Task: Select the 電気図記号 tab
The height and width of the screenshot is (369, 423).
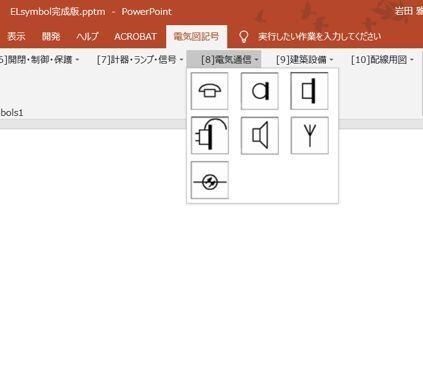Action: tap(196, 36)
